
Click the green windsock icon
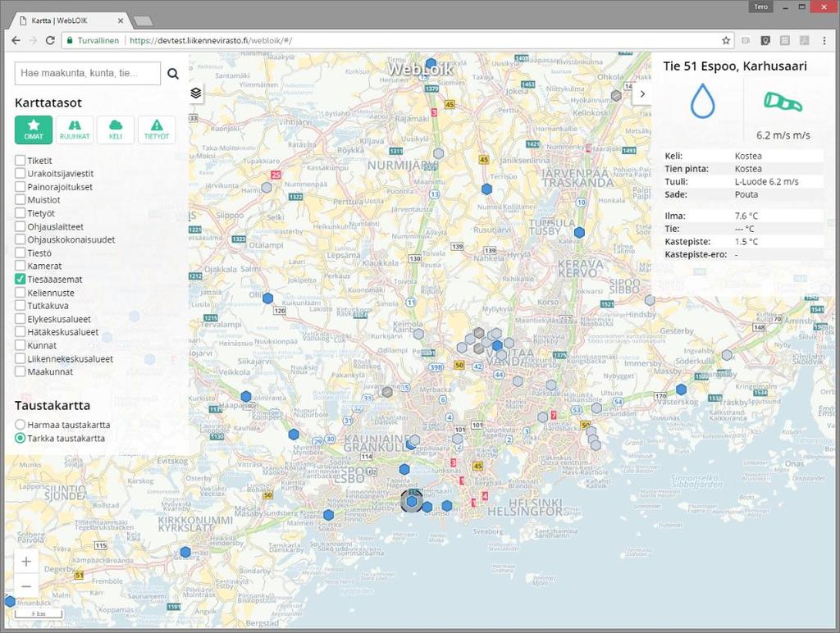783,102
